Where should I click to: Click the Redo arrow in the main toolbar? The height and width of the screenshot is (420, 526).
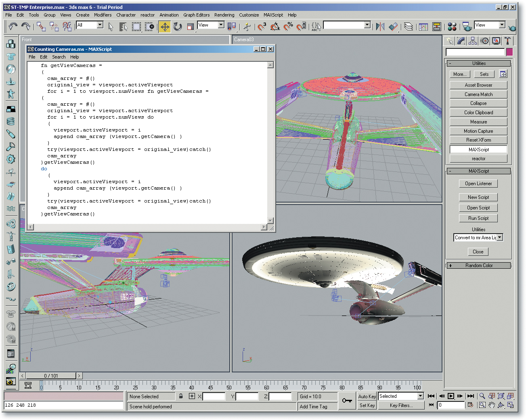25,27
